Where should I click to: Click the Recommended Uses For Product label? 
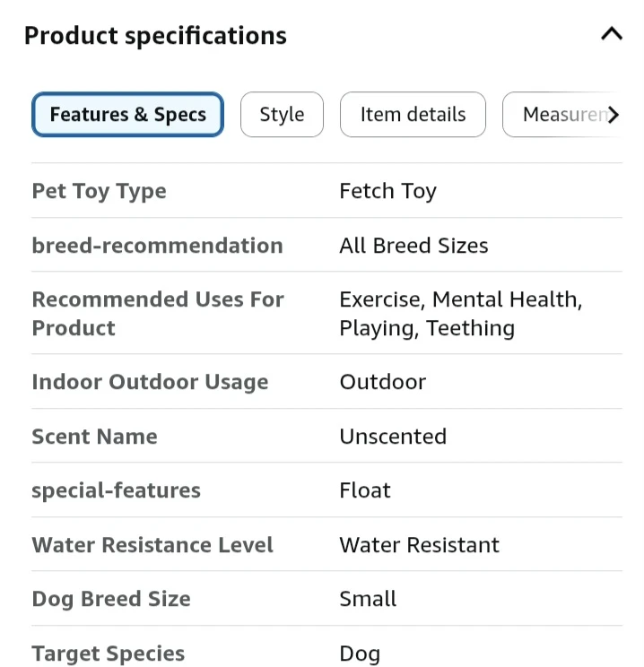(x=157, y=313)
